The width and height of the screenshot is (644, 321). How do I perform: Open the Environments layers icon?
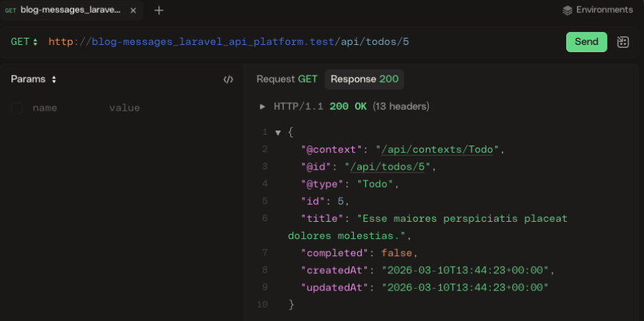567,10
